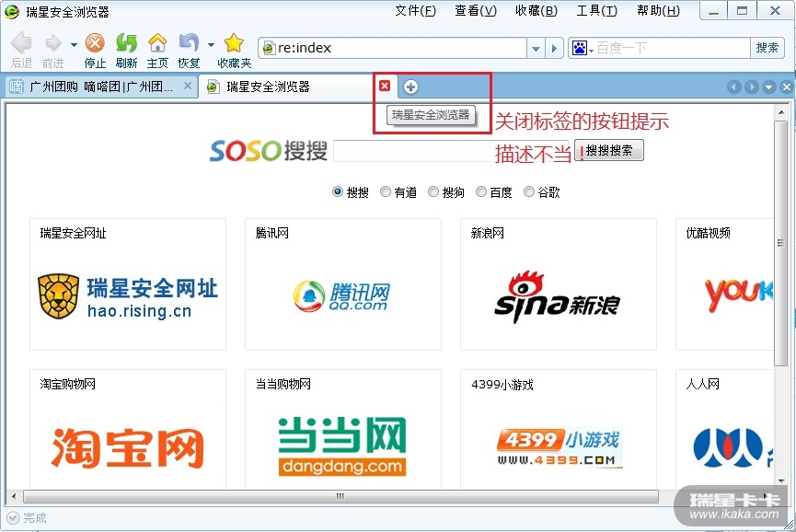This screenshot has height=532, width=796.
Task: Open the Favorites (收藏夹) star icon
Action: (234, 43)
